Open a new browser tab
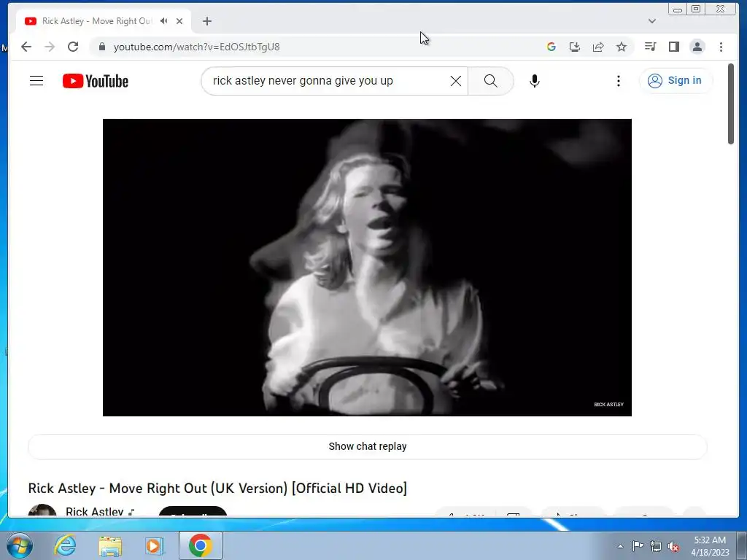Image resolution: width=747 pixels, height=560 pixels. click(x=206, y=21)
